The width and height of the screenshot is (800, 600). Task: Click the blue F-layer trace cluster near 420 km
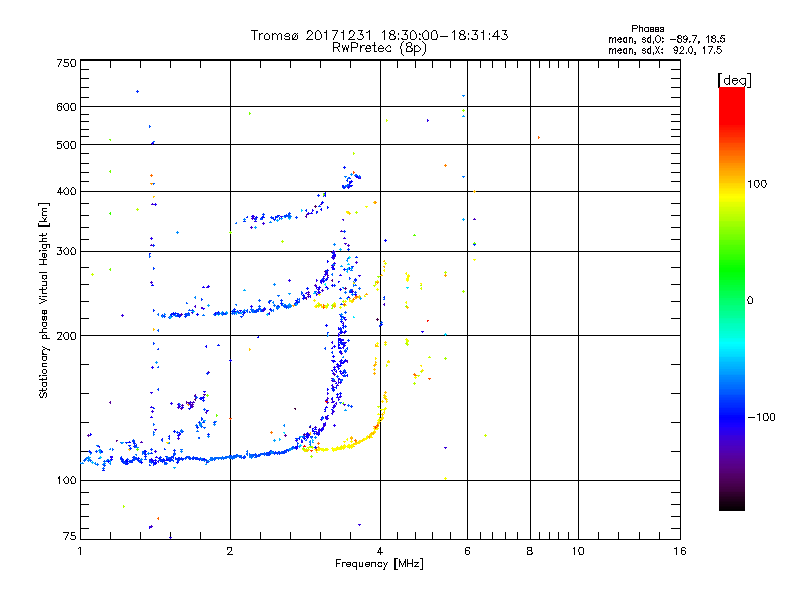pos(351,179)
